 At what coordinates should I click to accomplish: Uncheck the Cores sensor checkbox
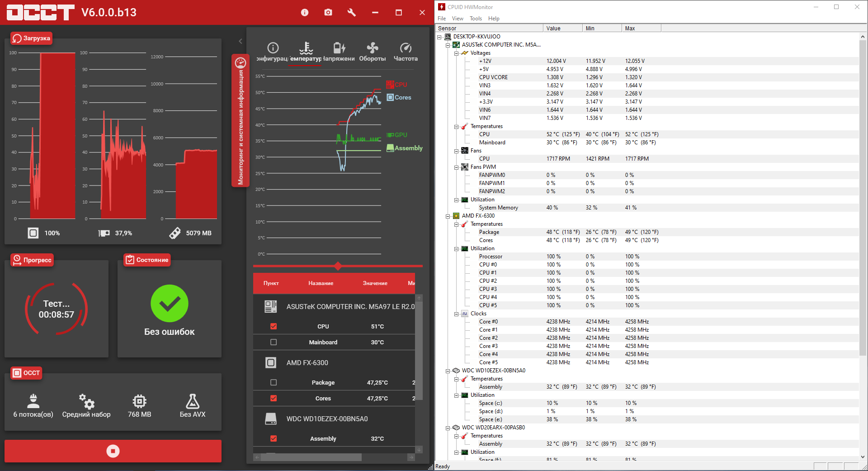pos(274,398)
